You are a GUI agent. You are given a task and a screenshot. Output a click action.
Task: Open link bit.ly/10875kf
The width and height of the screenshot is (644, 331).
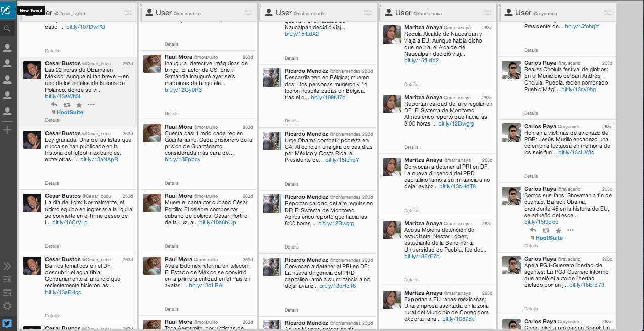pos(458,319)
